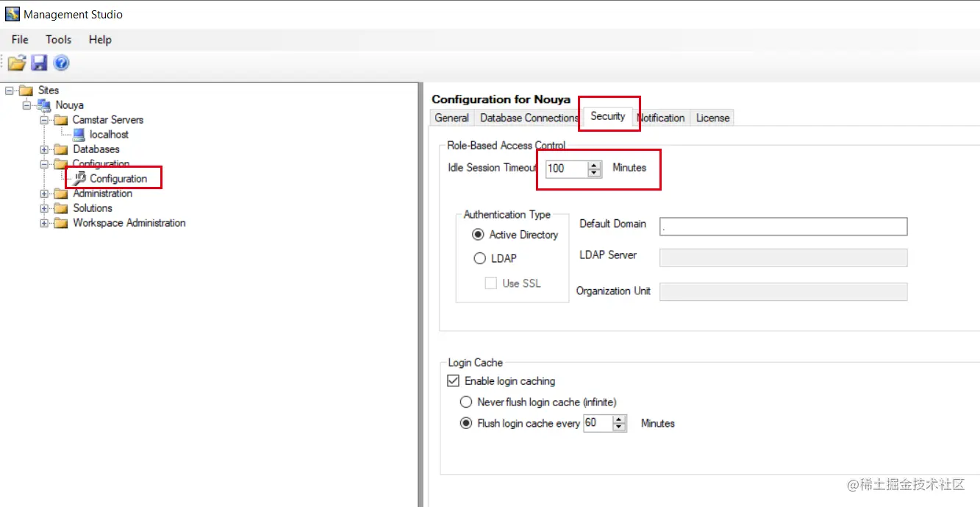The image size is (980, 507).
Task: Expand the Workspace Administration node
Action: 44,223
